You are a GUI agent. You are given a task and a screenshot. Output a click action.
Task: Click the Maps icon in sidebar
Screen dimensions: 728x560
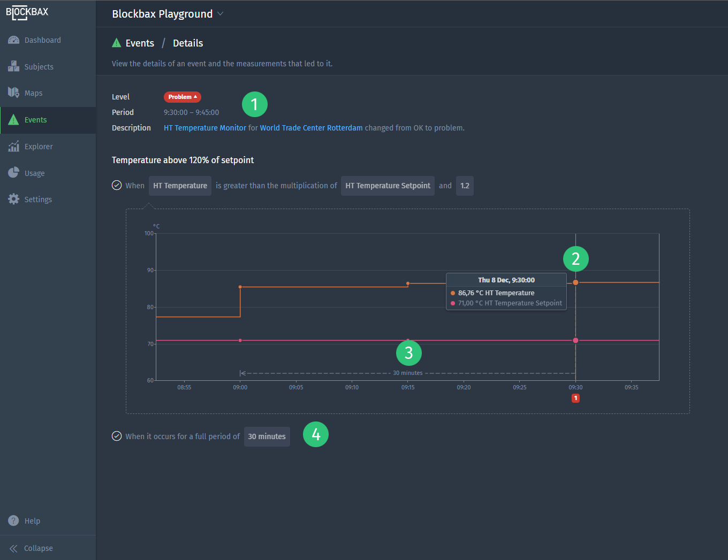[14, 93]
